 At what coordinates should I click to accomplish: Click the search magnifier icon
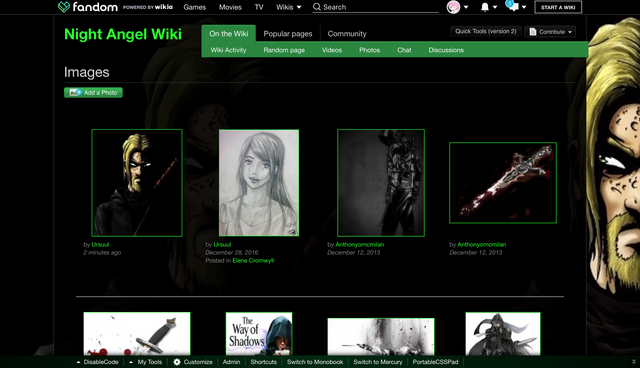tap(317, 7)
